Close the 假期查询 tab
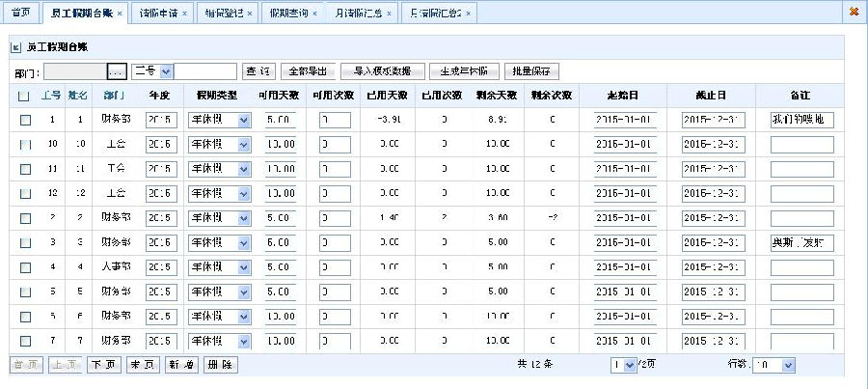Screen dimensions: 868x389 (314, 14)
